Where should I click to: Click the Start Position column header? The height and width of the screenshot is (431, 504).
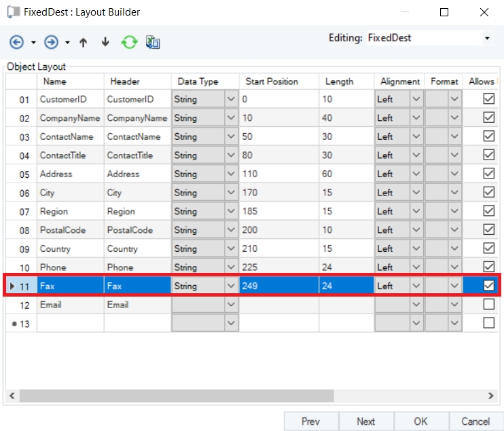pos(272,81)
